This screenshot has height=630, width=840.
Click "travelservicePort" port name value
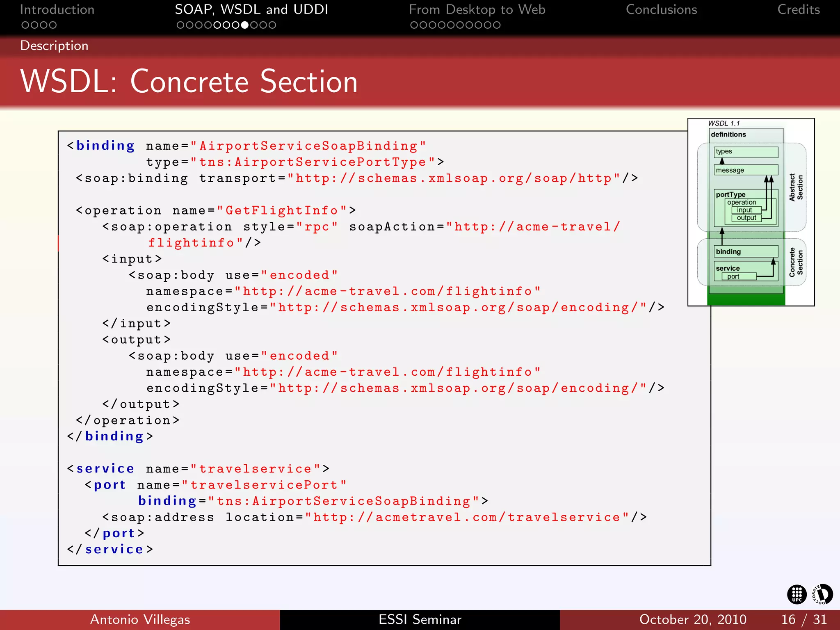point(264,485)
